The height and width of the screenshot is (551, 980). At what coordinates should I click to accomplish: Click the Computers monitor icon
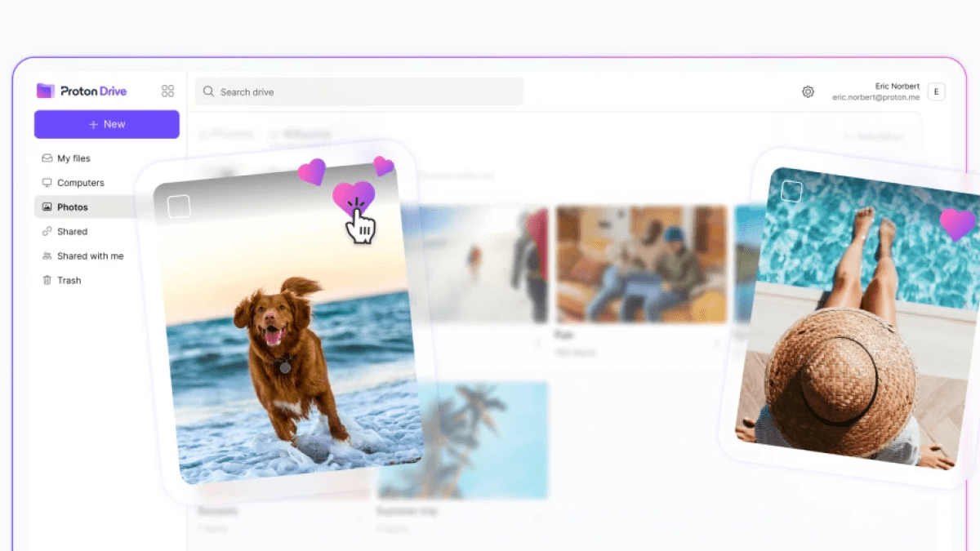click(x=47, y=183)
